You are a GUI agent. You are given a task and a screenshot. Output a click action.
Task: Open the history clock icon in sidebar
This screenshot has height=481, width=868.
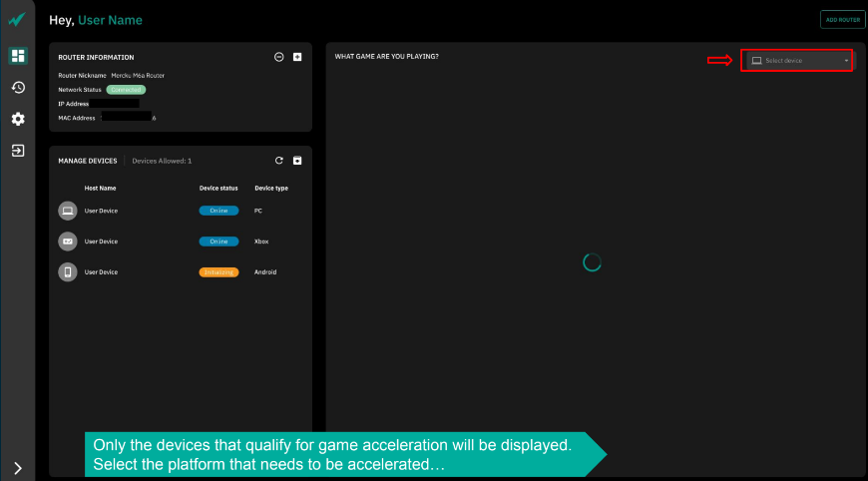tap(17, 88)
